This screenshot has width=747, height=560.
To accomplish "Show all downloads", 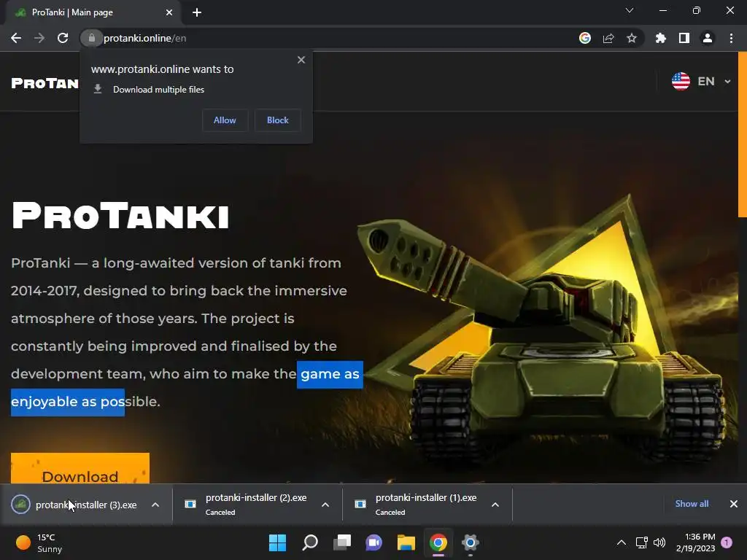I will pyautogui.click(x=692, y=504).
